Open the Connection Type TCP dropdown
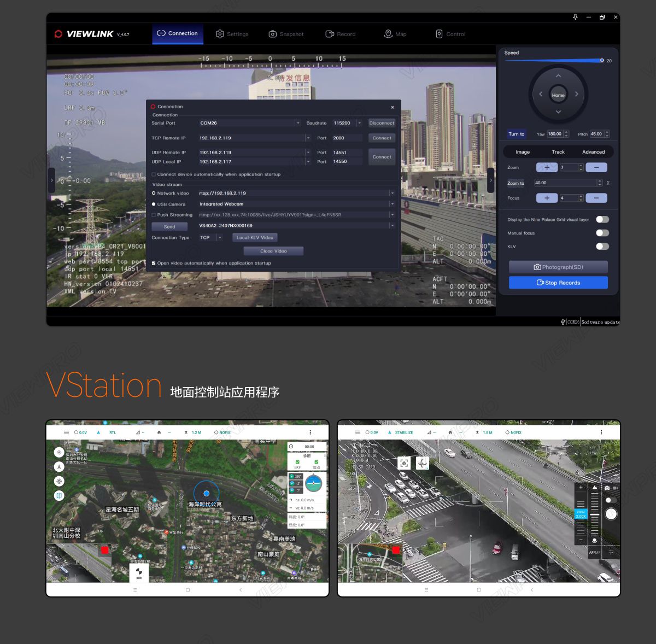Image resolution: width=656 pixels, height=644 pixels. point(220,237)
